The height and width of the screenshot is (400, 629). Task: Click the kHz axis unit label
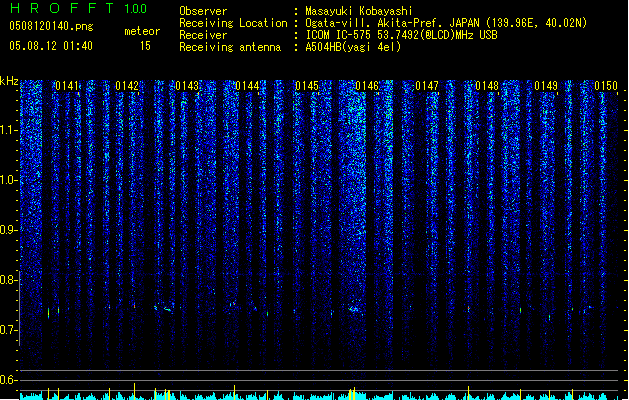[x=9, y=81]
